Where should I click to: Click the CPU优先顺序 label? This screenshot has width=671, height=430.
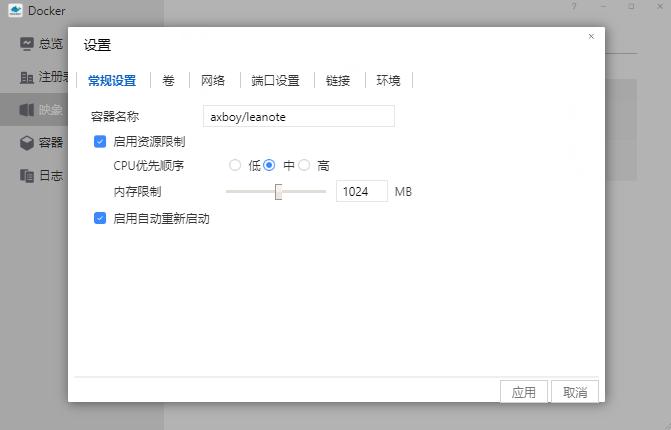click(148, 166)
